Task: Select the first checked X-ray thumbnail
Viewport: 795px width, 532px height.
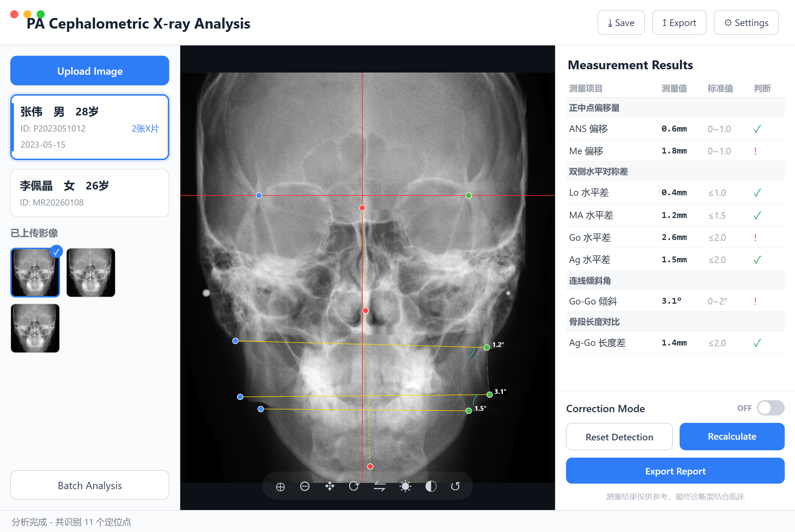Action: tap(35, 273)
